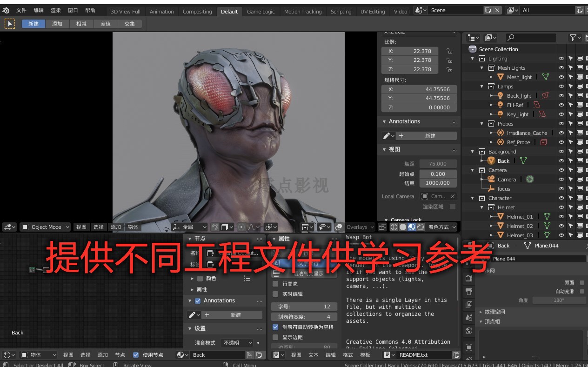Switch to the Animation workspace tab
588x367 pixels.
(x=161, y=12)
